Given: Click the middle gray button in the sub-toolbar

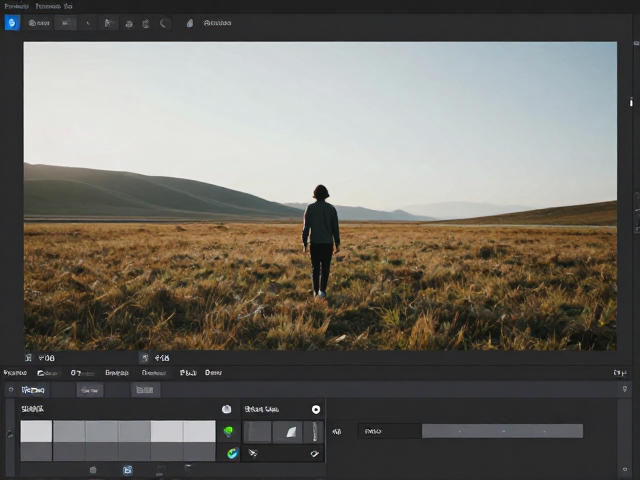Looking at the screenshot, I should [x=90, y=390].
